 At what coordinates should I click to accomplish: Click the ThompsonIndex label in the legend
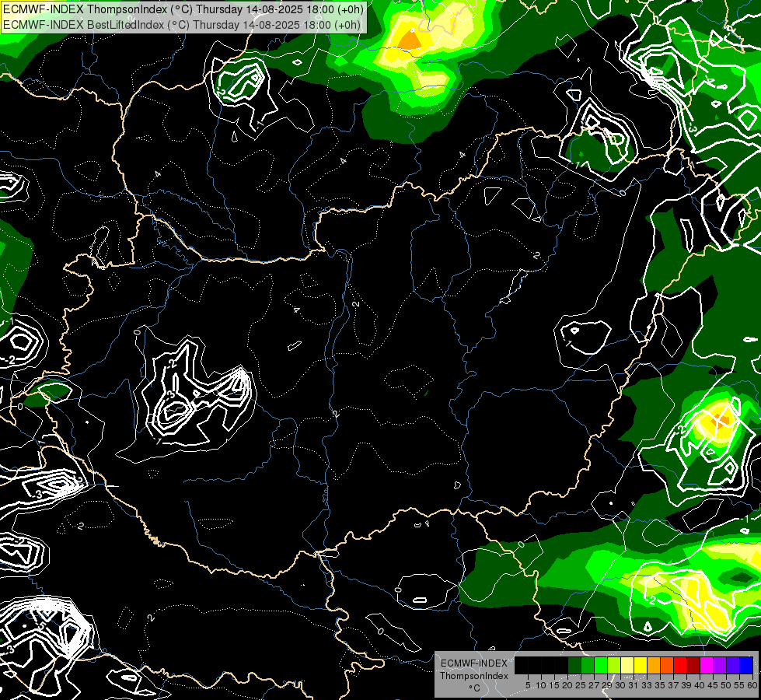click(x=473, y=676)
